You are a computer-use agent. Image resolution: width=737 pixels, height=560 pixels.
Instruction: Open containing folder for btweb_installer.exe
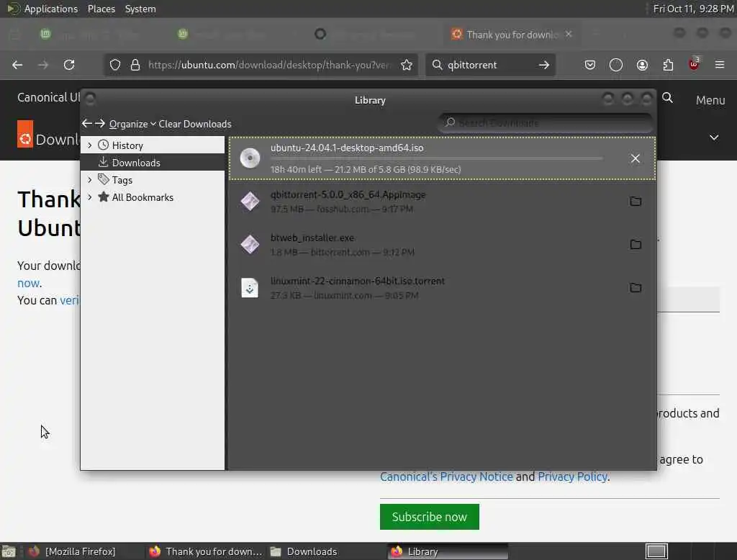pyautogui.click(x=636, y=245)
